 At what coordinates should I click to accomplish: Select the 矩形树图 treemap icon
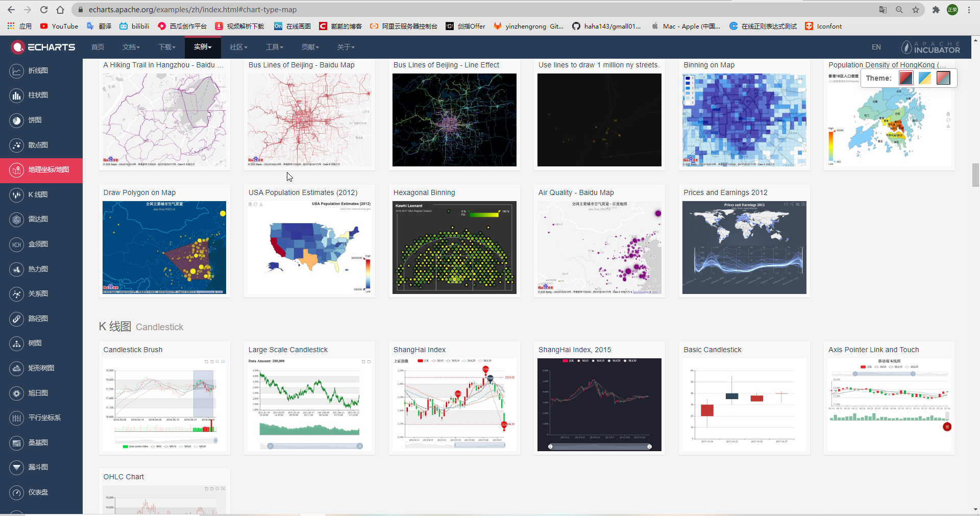(17, 368)
